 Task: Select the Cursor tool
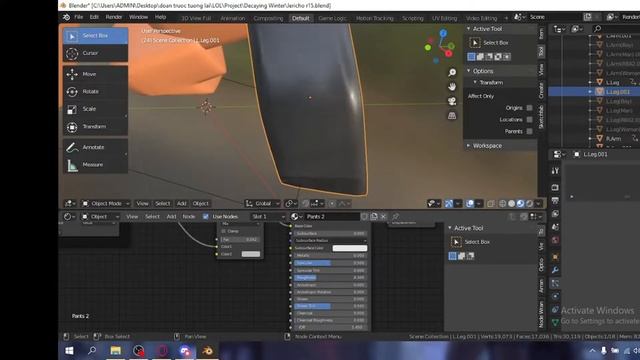[x=95, y=53]
